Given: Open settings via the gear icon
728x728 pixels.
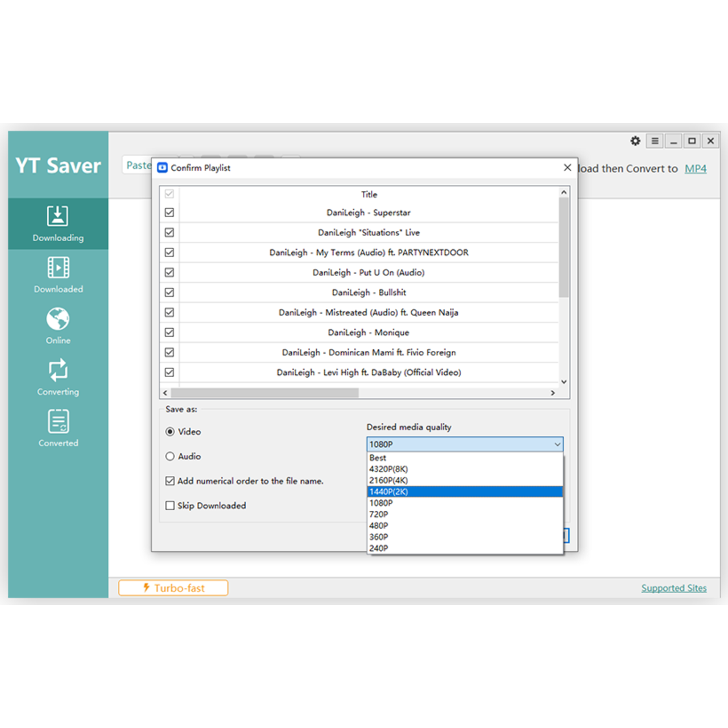Looking at the screenshot, I should point(635,141).
